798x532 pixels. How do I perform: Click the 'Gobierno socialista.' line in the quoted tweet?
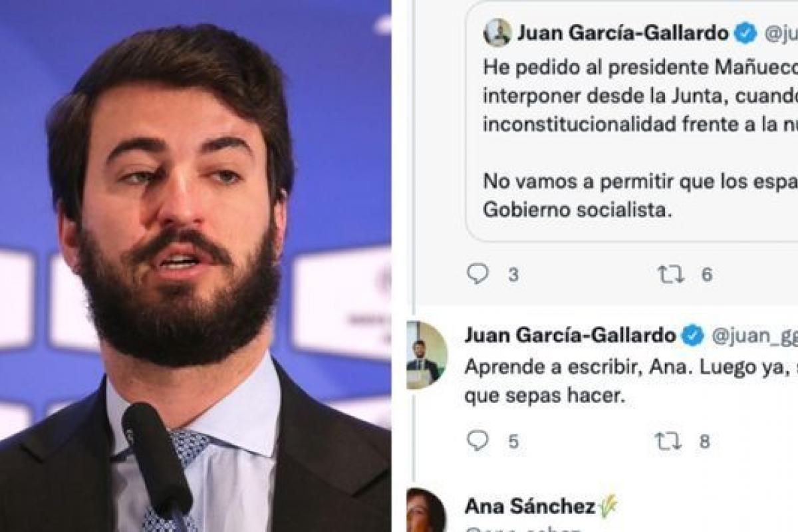(x=575, y=210)
